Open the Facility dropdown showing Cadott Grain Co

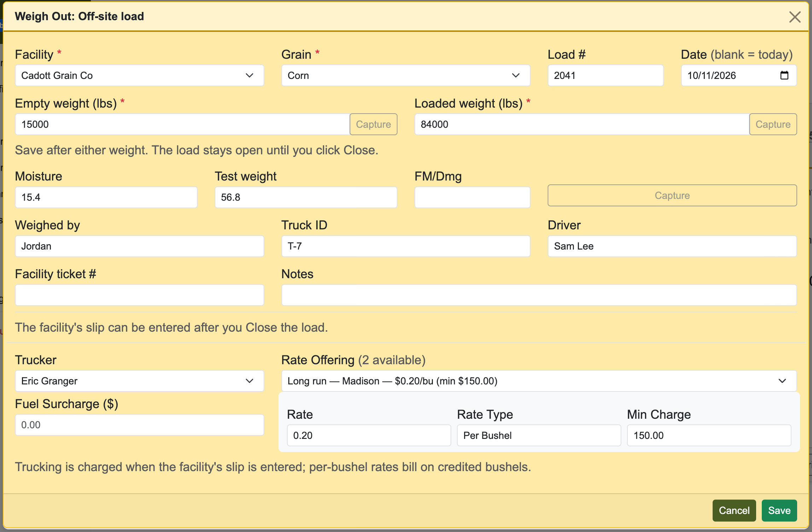point(139,75)
